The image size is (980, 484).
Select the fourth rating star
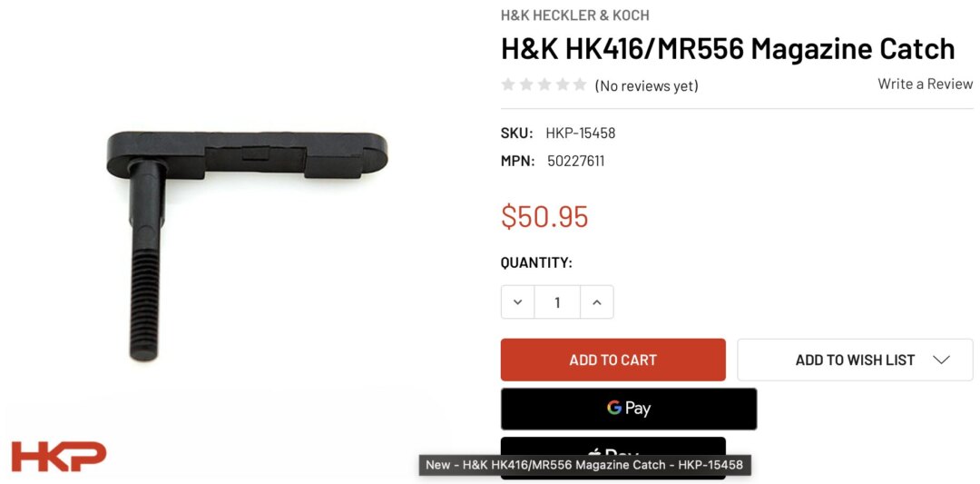coord(563,84)
